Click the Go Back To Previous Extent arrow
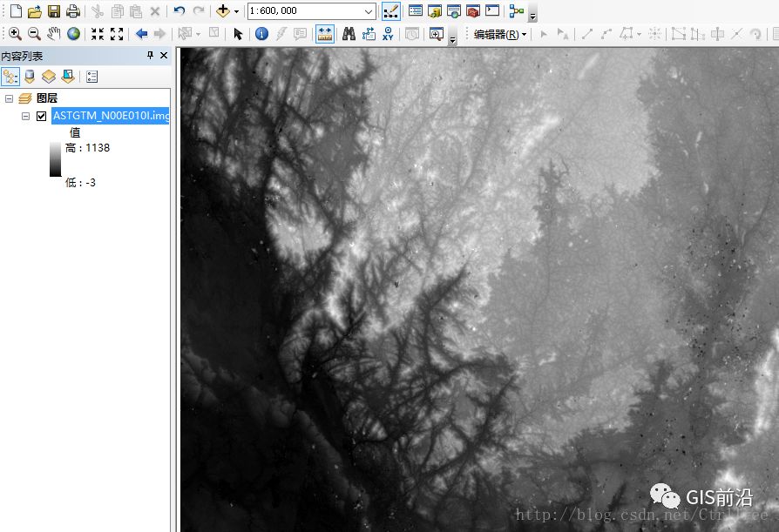The height and width of the screenshot is (532, 779). click(140, 34)
